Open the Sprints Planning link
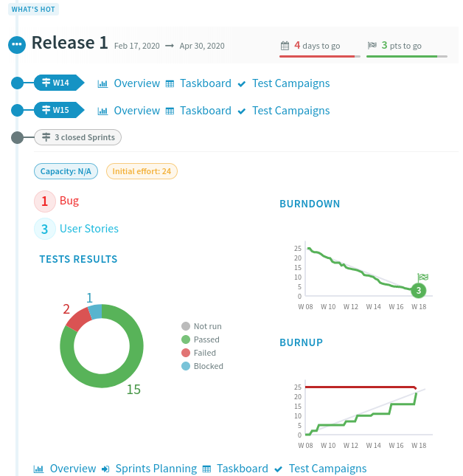The width and height of the screenshot is (463, 476). click(x=156, y=469)
